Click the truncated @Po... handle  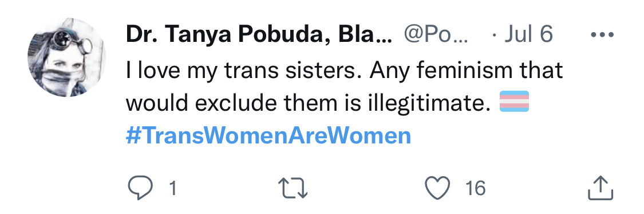coord(436,35)
